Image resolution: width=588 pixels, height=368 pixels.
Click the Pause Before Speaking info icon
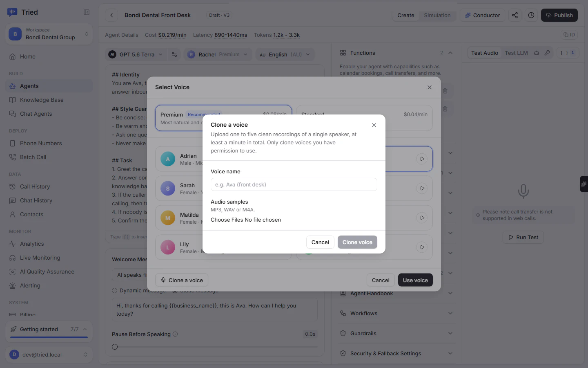coord(175,334)
